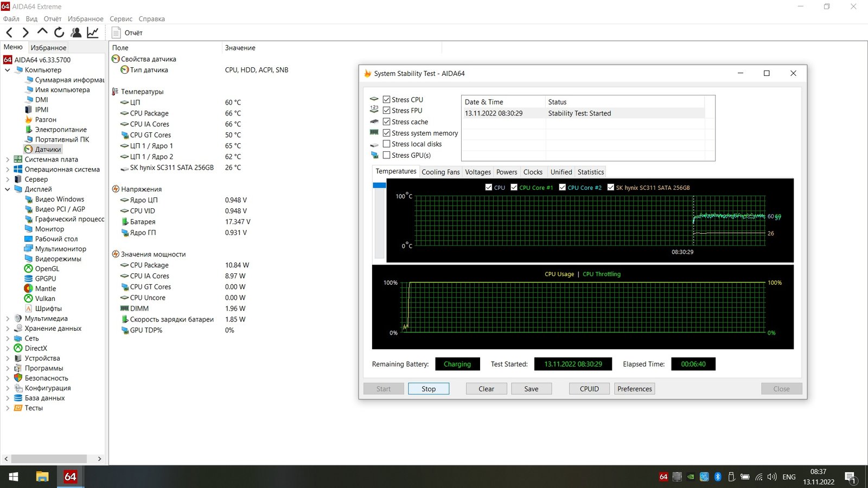Switch to the Voltages tab

point(478,172)
